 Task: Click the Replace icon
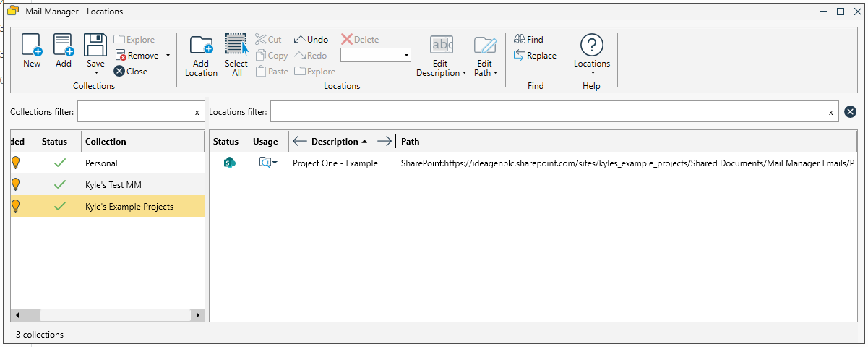coord(520,56)
